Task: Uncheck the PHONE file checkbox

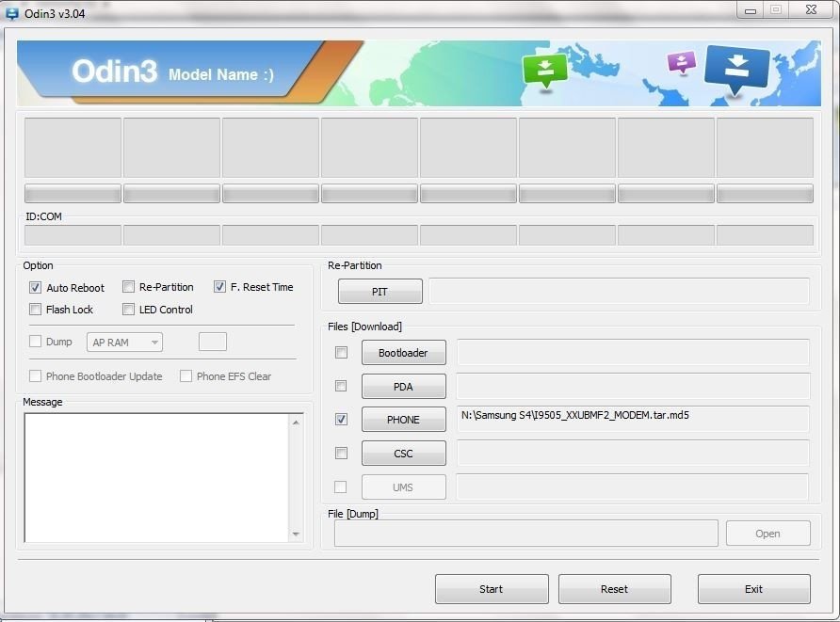Action: click(341, 419)
